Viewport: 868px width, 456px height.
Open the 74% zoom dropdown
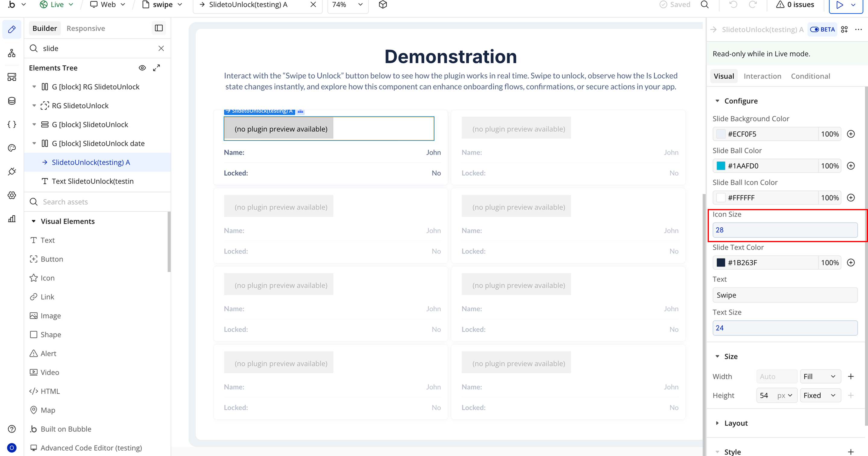pyautogui.click(x=348, y=5)
